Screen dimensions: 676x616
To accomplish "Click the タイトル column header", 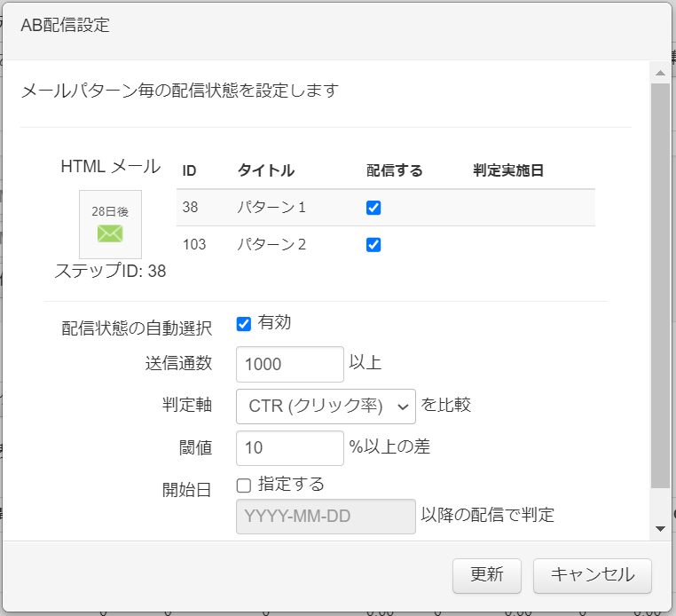I will click(265, 170).
